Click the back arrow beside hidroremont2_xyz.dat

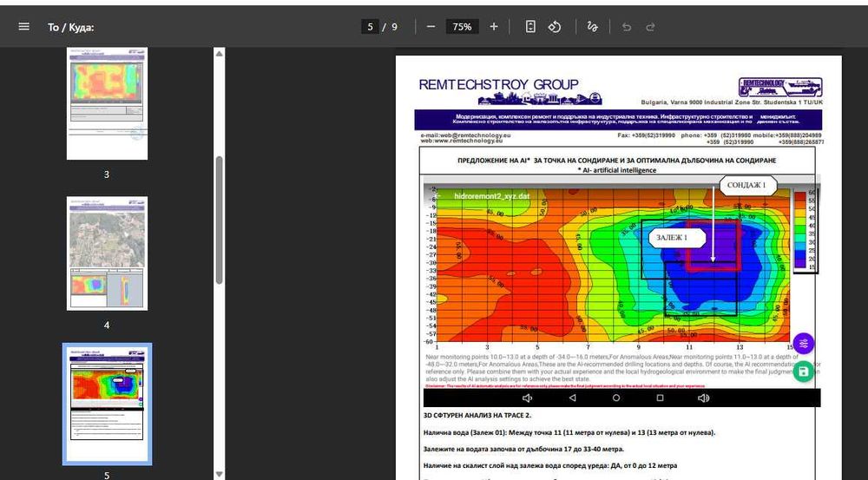(437, 196)
